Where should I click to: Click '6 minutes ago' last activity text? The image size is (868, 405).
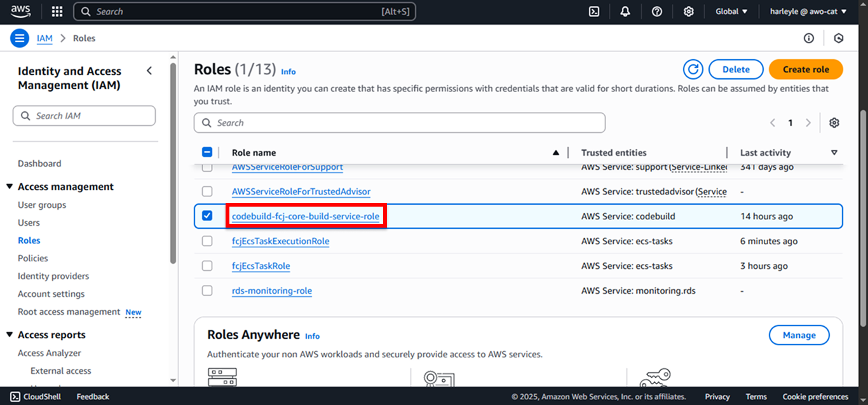point(769,241)
